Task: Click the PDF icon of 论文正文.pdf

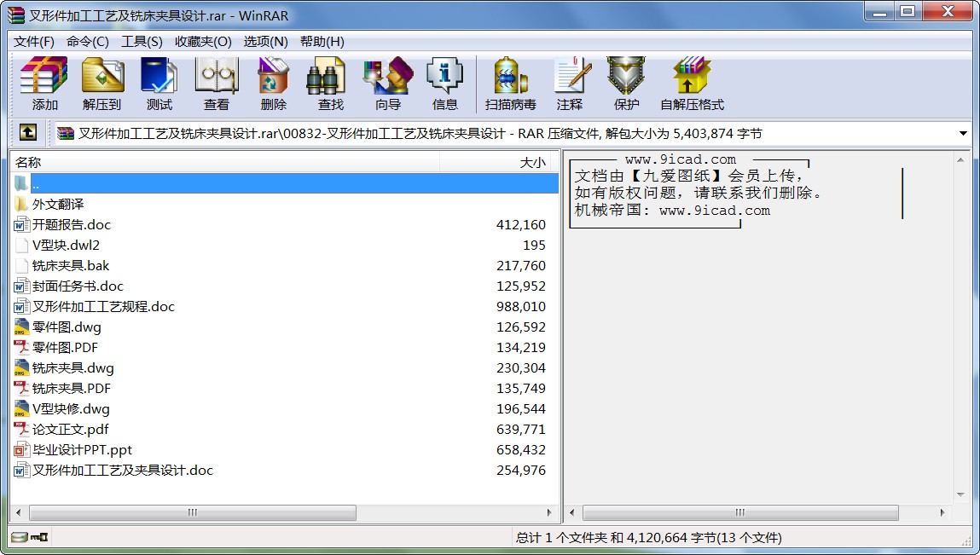Action: (x=21, y=430)
